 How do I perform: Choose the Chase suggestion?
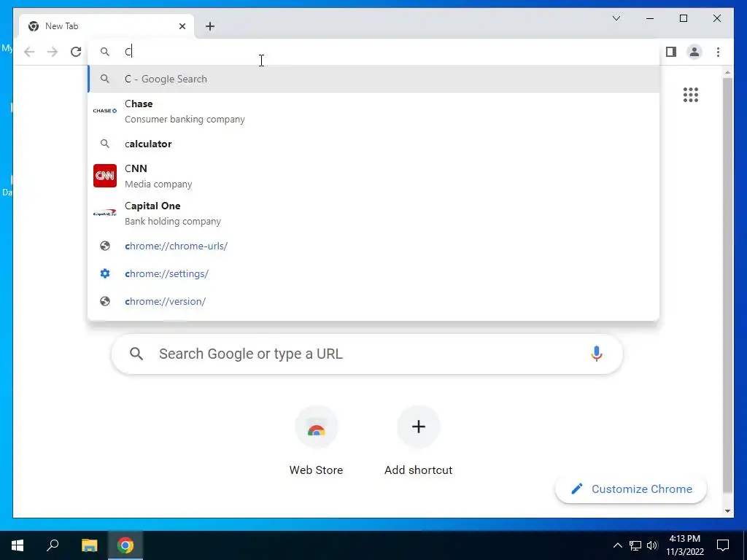pyautogui.click(x=374, y=111)
